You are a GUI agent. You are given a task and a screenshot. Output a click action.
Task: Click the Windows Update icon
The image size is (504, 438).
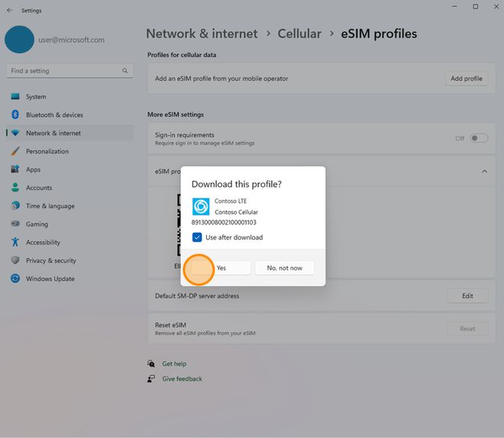[x=15, y=279]
